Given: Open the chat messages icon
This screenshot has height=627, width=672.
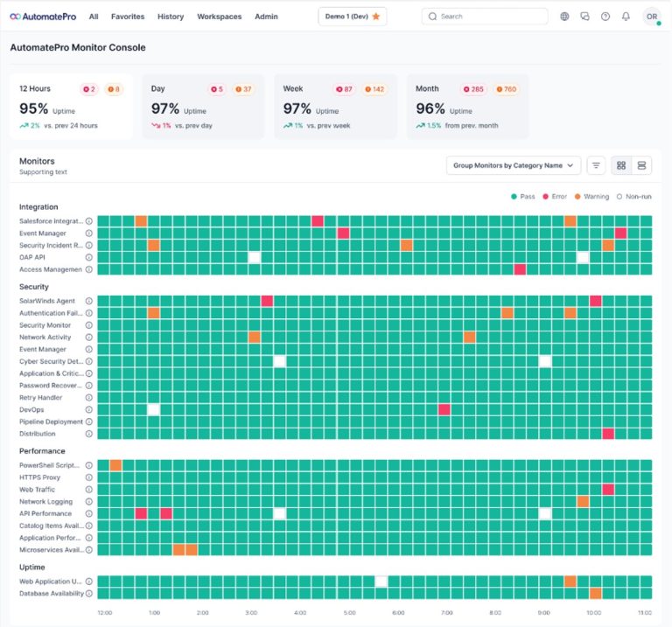Looking at the screenshot, I should click(x=584, y=17).
